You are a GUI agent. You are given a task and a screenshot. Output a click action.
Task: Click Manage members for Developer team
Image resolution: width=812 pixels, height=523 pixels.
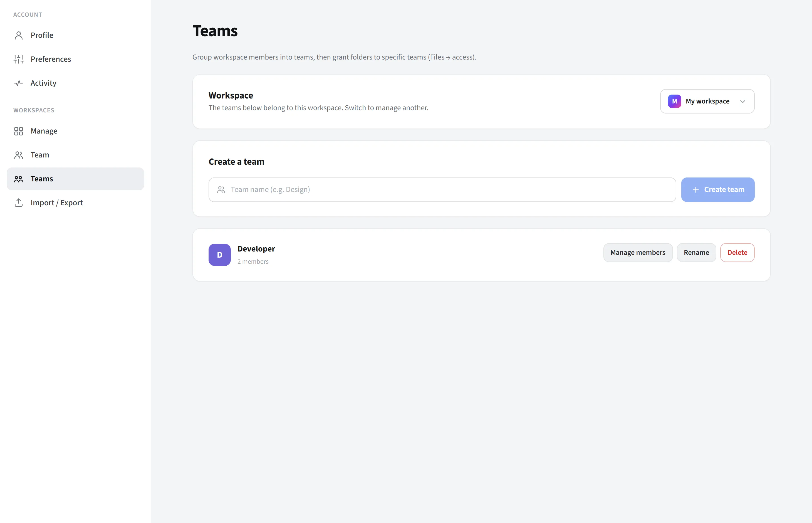click(638, 253)
